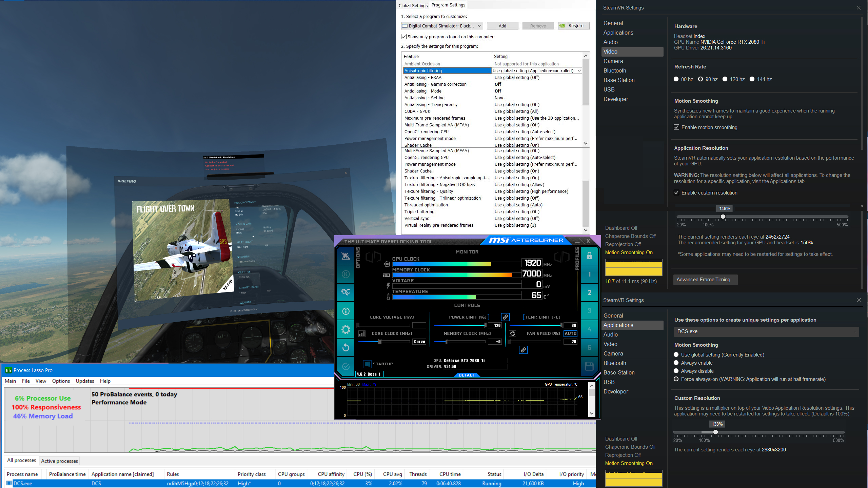The height and width of the screenshot is (488, 868).
Task: Open voltage/frequency curve bar chart icon
Action: (x=362, y=334)
